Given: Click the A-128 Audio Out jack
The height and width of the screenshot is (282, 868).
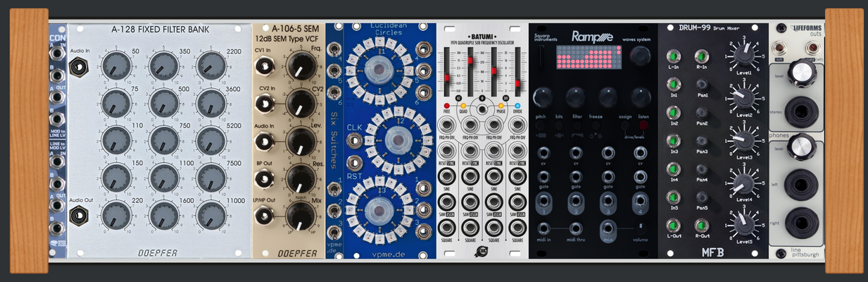Looking at the screenshot, I should [79, 216].
